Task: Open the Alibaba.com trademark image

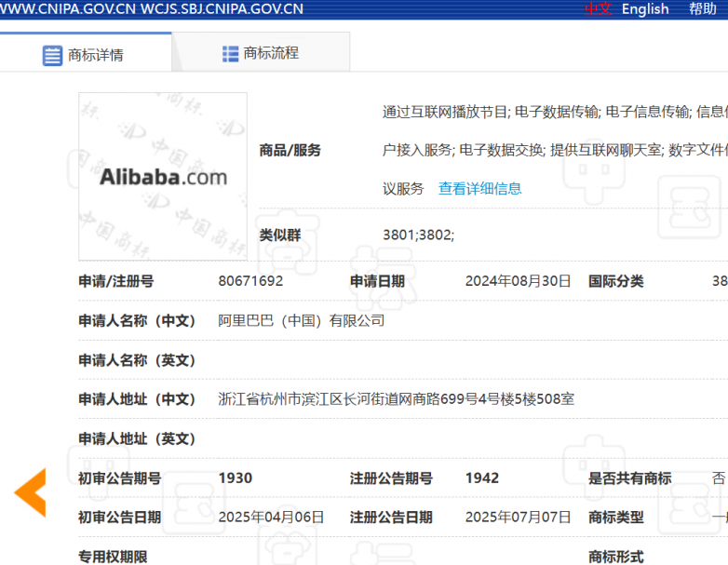Action: (x=163, y=176)
